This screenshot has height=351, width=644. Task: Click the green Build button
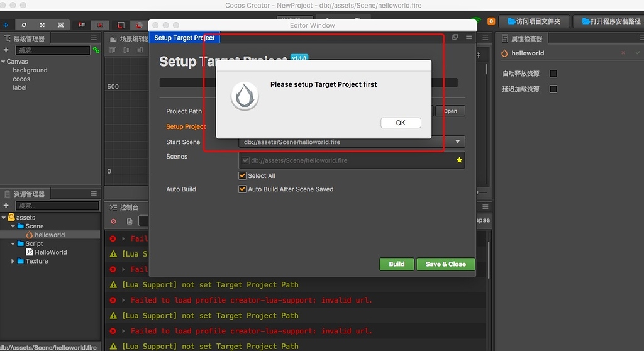tap(396, 264)
